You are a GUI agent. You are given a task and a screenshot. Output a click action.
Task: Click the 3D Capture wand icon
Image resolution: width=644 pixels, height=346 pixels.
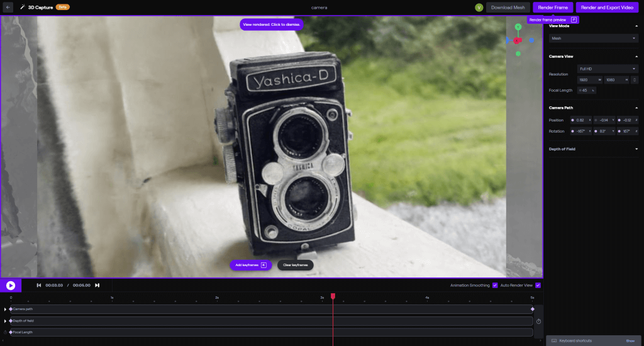pos(23,8)
